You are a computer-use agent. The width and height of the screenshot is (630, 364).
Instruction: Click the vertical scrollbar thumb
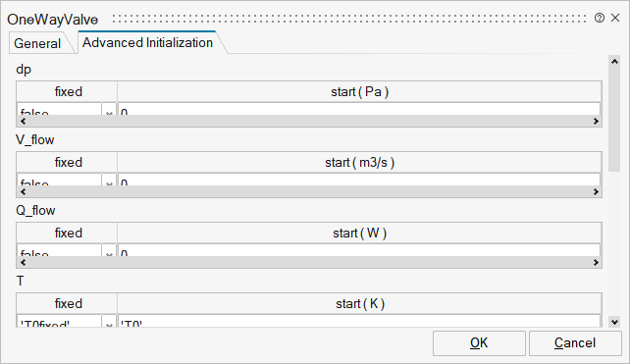pyautogui.click(x=614, y=120)
